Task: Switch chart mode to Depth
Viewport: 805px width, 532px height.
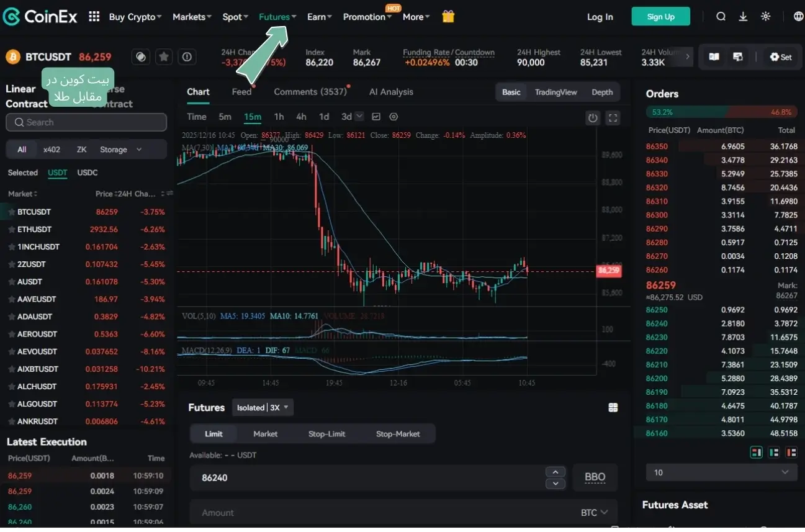Action: (x=602, y=92)
